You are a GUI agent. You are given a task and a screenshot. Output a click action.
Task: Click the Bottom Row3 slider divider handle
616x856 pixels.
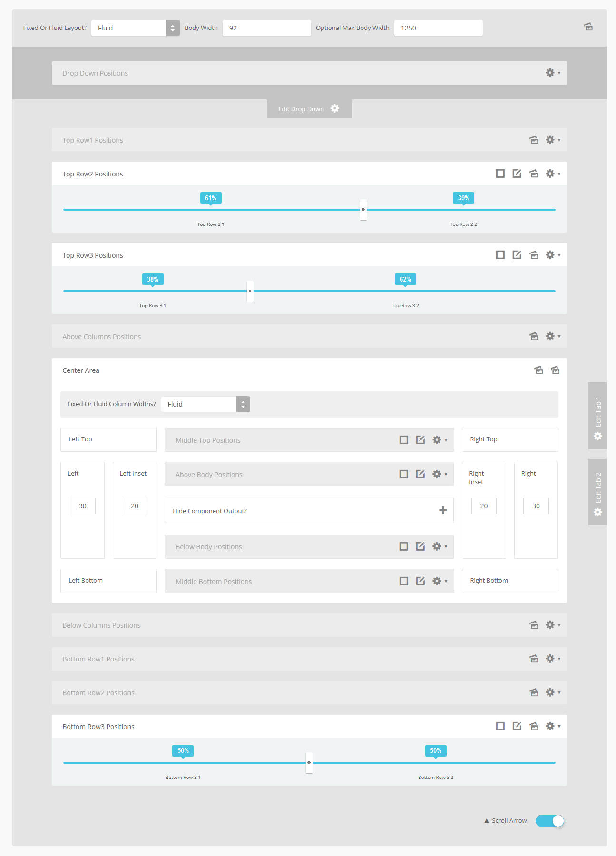(x=309, y=763)
